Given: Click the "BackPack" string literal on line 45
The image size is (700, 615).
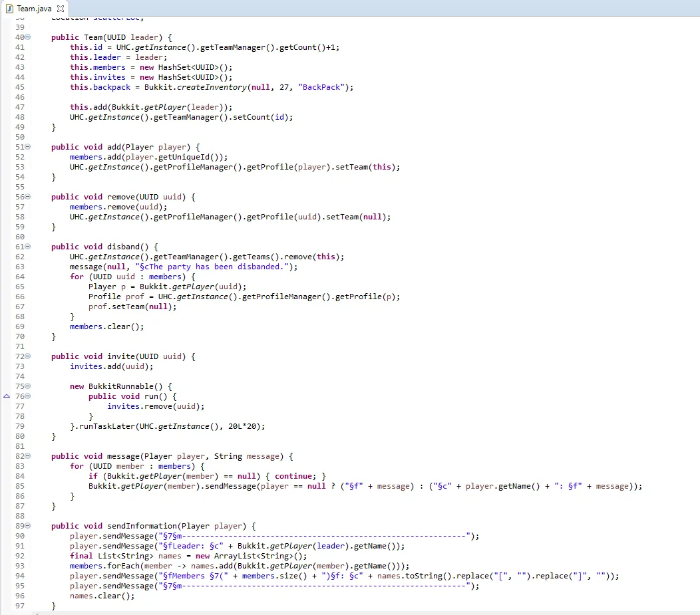Looking at the screenshot, I should 321,87.
